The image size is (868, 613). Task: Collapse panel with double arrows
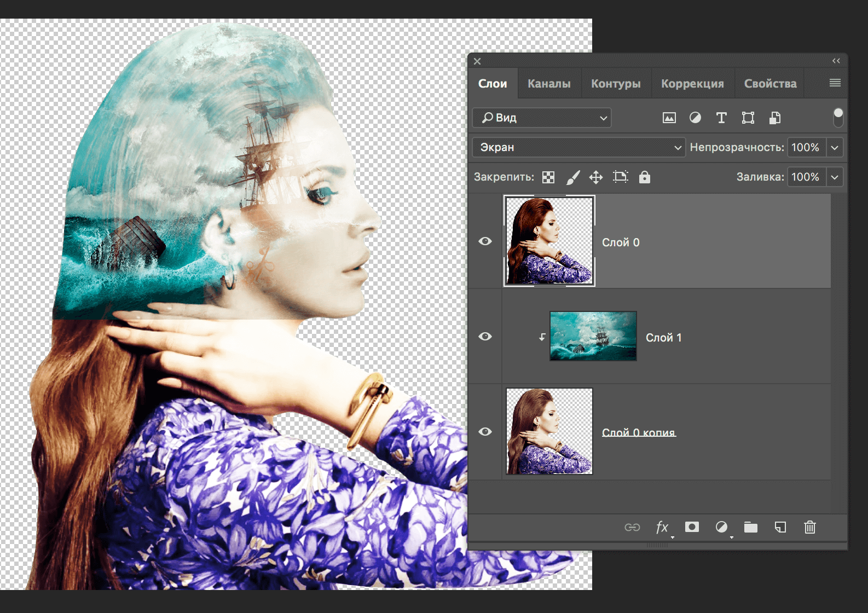[836, 61]
